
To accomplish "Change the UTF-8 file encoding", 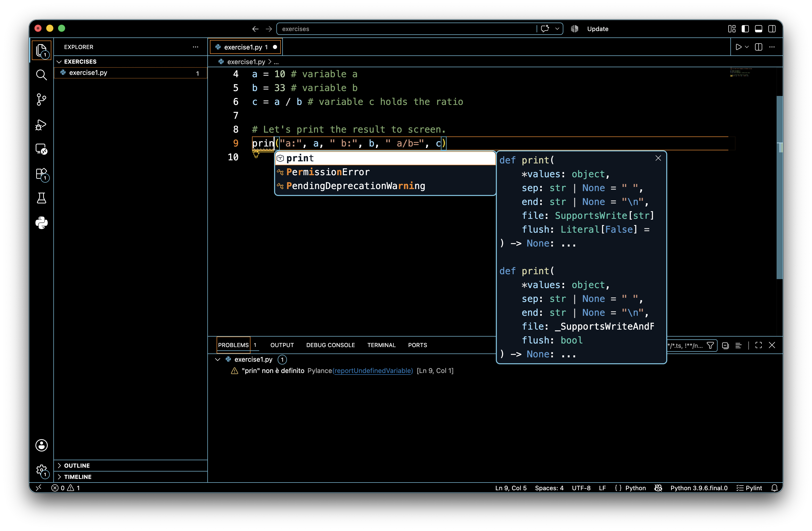I will [581, 488].
